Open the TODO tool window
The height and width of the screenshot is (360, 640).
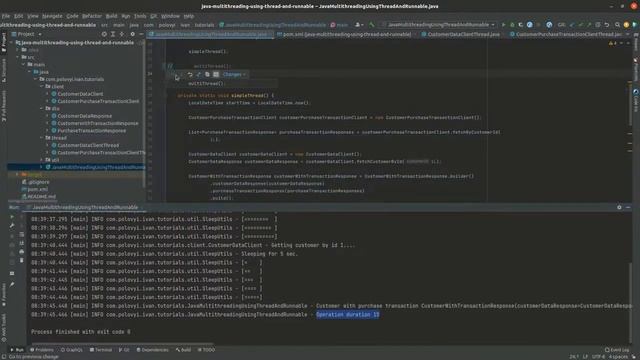click(x=206, y=350)
